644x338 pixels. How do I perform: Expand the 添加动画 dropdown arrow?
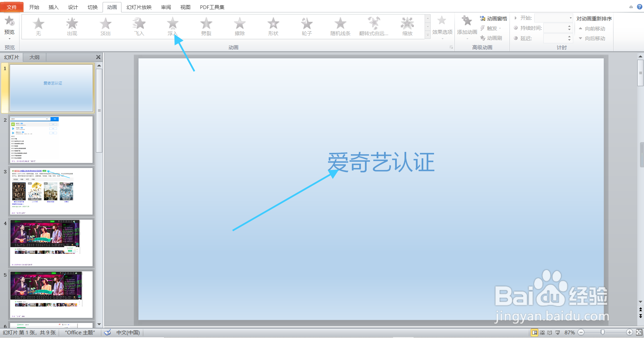pyautogui.click(x=467, y=39)
